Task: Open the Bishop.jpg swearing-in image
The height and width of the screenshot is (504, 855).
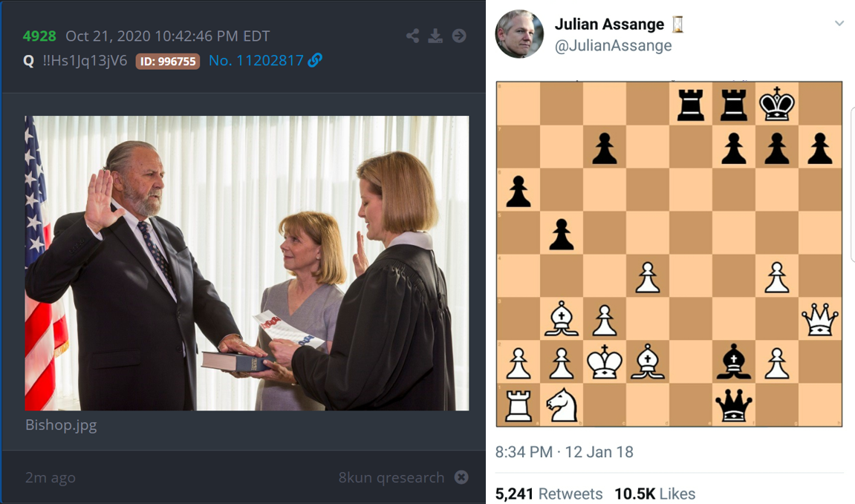Action: click(x=247, y=263)
